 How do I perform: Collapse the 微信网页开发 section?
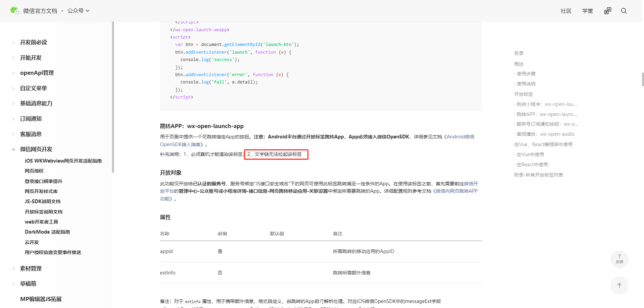36,149
